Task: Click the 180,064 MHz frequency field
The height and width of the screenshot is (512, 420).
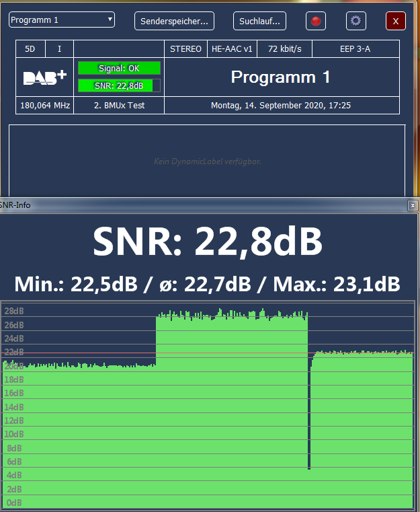Action: coord(44,106)
